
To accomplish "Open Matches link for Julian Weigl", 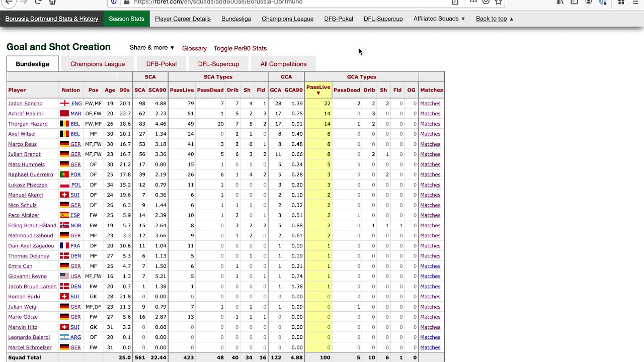I will [430, 307].
